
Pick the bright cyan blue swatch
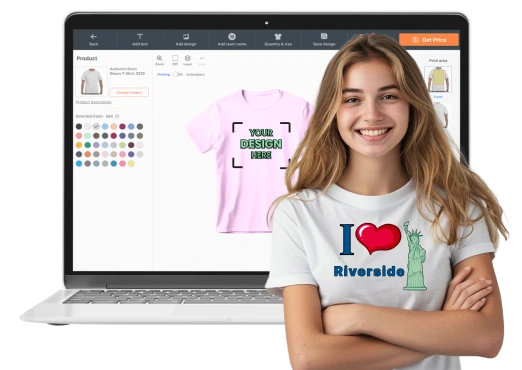point(79,164)
